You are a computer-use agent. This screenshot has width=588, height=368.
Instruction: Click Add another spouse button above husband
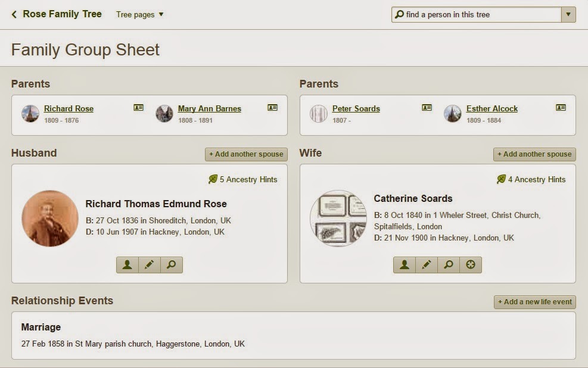pos(246,154)
